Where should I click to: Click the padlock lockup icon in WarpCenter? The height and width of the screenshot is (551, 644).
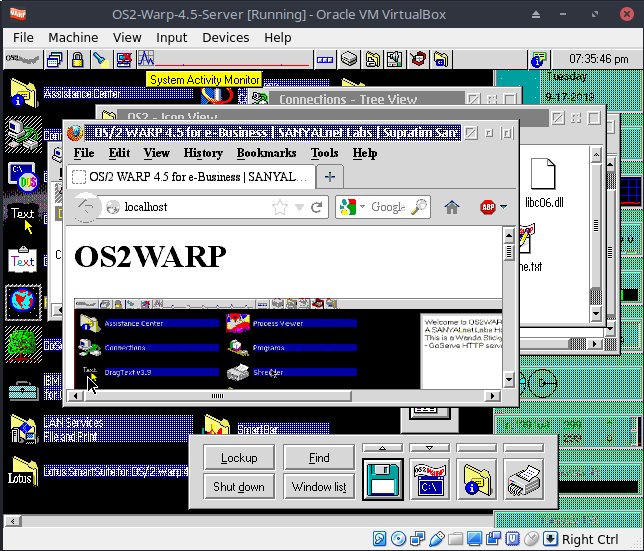(x=77, y=60)
